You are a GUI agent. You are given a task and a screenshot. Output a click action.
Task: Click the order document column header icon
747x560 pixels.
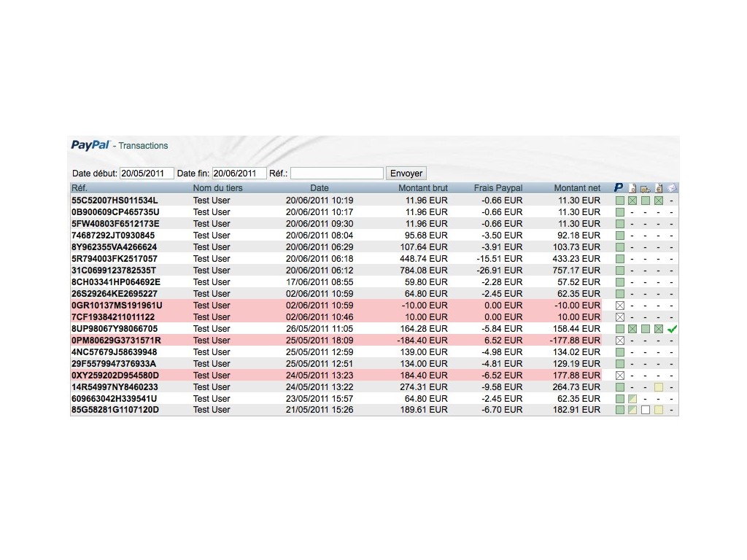(x=632, y=188)
